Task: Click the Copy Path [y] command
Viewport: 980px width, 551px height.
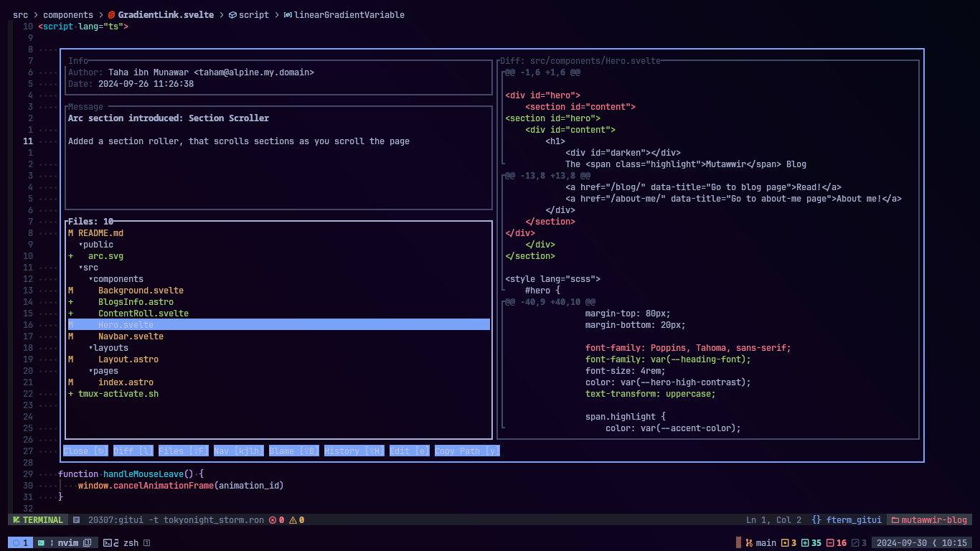Action: point(467,451)
